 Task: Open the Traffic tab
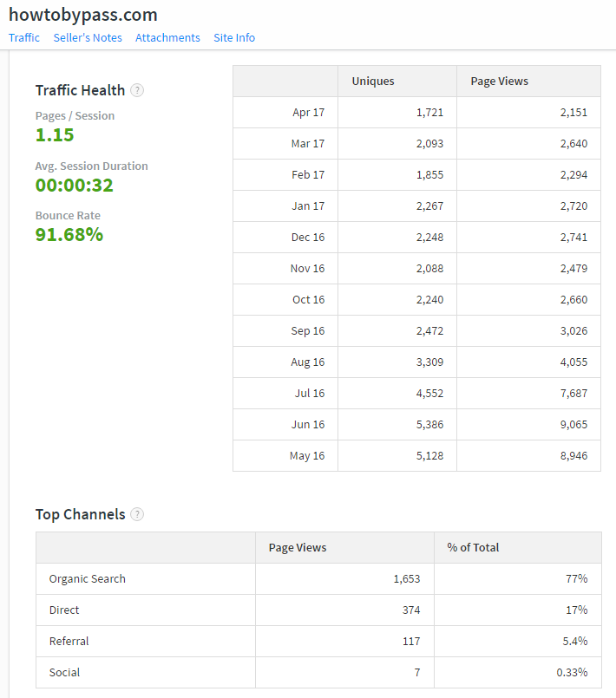tap(24, 38)
